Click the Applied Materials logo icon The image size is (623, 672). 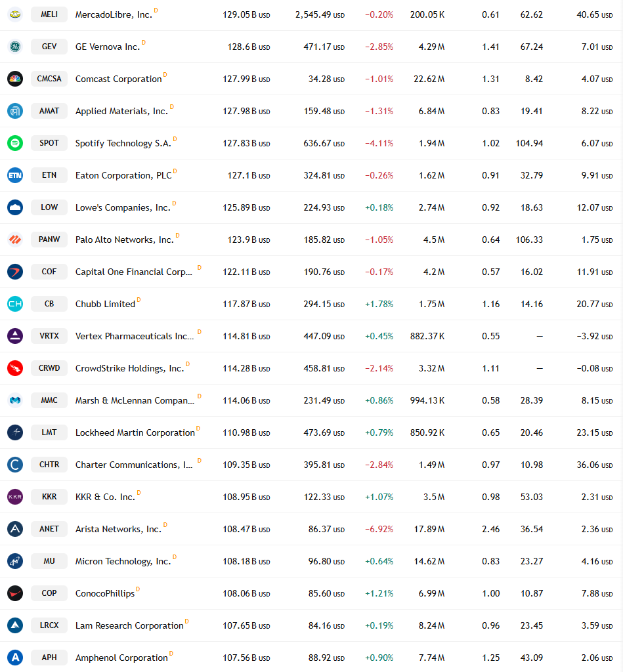click(15, 111)
